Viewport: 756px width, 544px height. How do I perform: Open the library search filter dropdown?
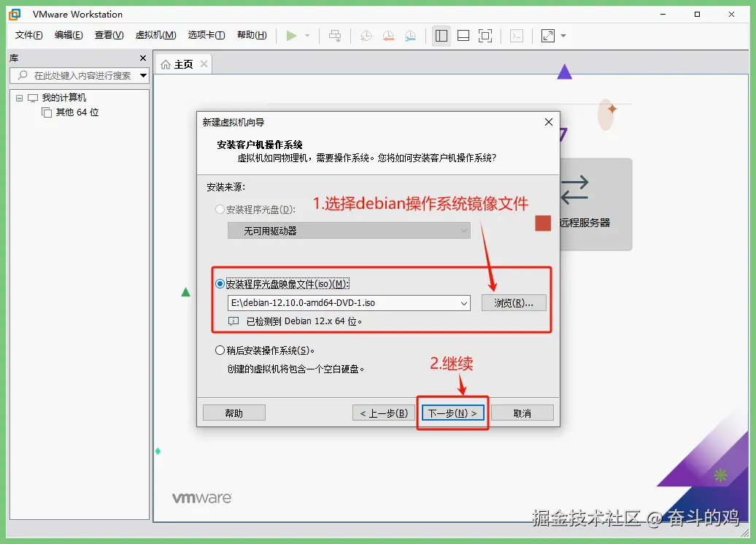(x=143, y=75)
